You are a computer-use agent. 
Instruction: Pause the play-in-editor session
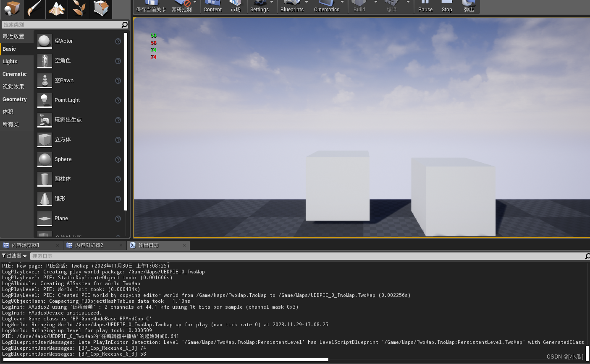(425, 6)
